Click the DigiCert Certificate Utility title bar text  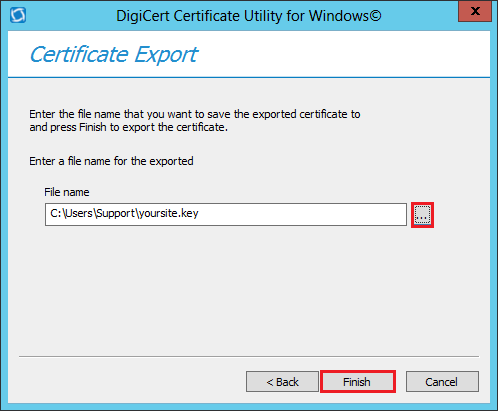click(x=249, y=16)
